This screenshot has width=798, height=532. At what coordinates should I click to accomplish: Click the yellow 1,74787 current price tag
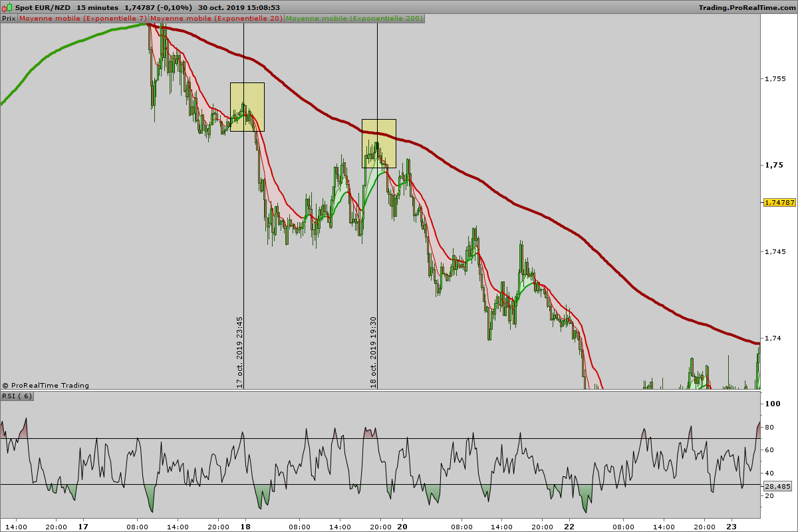coord(779,202)
